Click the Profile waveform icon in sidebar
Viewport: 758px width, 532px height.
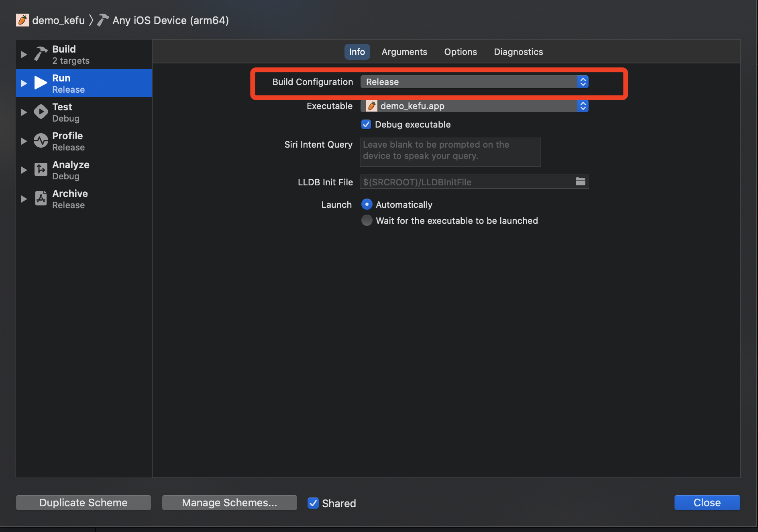point(41,141)
